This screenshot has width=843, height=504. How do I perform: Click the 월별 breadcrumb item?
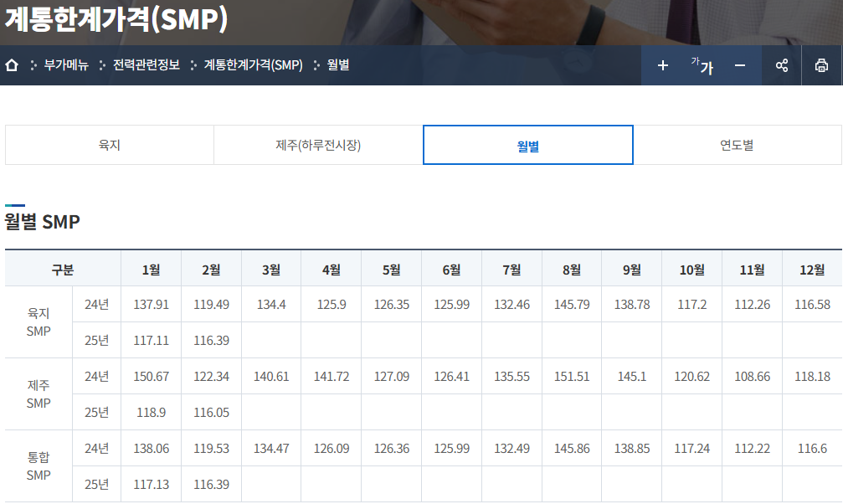[338, 65]
